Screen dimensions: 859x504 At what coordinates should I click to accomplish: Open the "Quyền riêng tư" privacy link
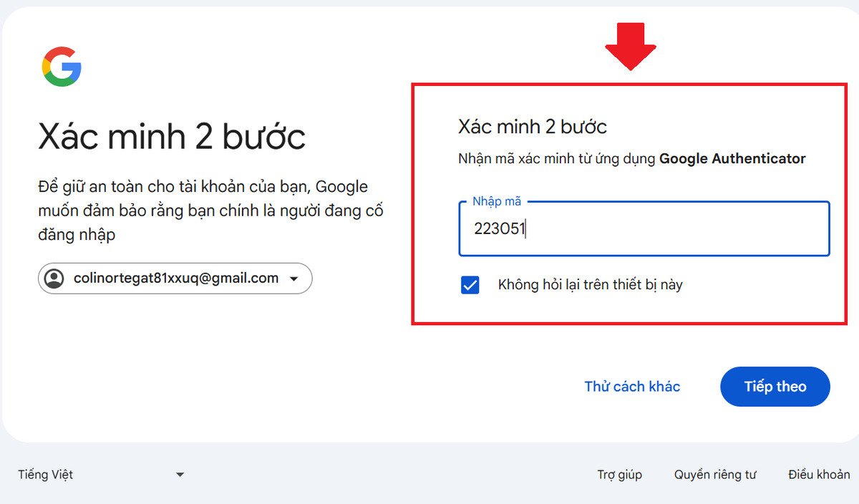tap(714, 475)
